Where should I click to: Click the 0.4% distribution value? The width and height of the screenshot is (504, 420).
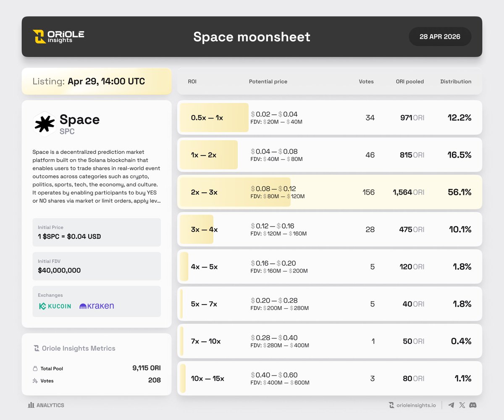tap(461, 341)
